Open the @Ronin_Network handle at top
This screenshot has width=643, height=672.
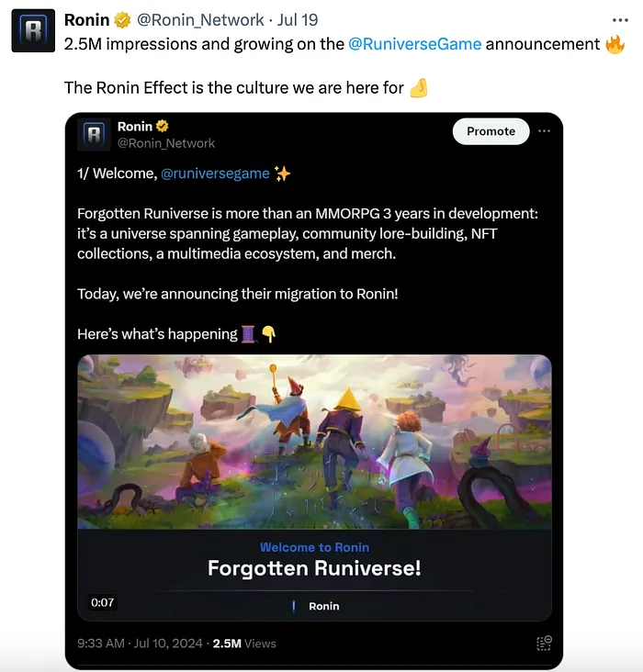pyautogui.click(x=200, y=20)
